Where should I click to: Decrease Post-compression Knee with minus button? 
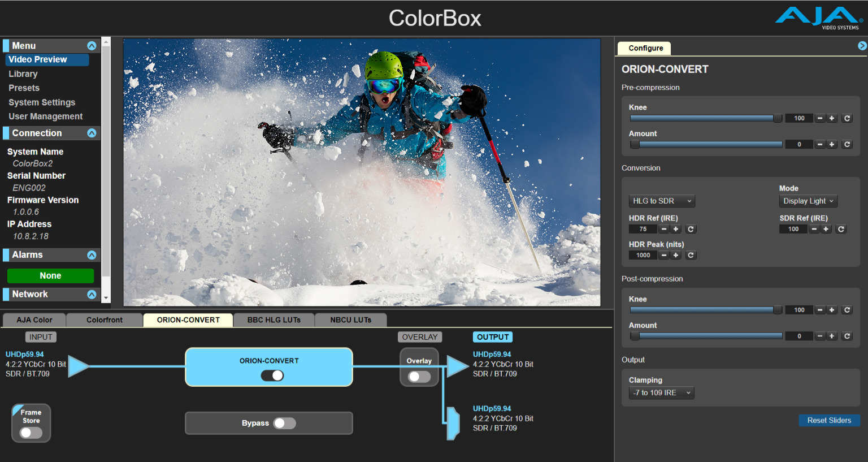[x=820, y=310]
